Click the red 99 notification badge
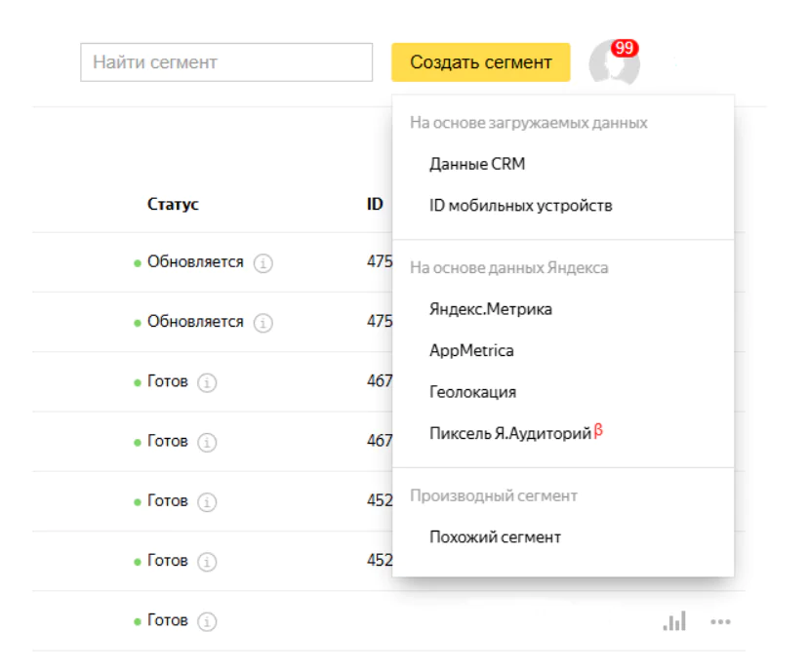808x672 pixels. click(x=625, y=48)
